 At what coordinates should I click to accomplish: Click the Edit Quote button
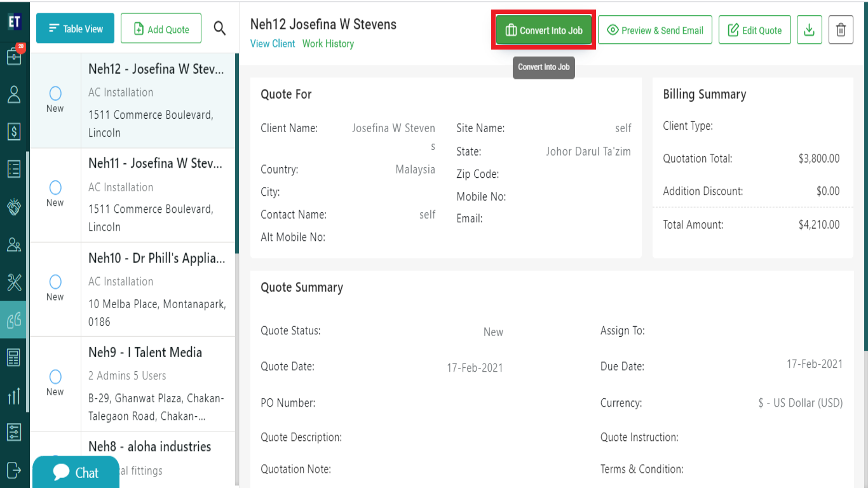755,30
